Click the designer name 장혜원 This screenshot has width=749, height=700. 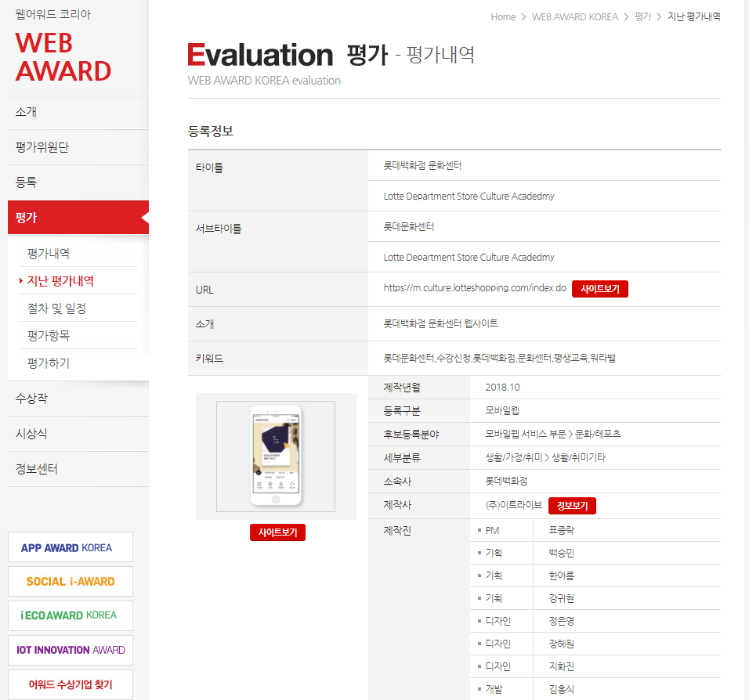pos(561,644)
